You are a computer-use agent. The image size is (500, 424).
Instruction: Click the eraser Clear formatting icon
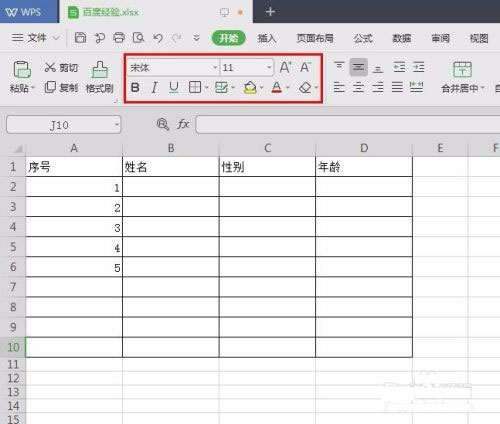(305, 88)
